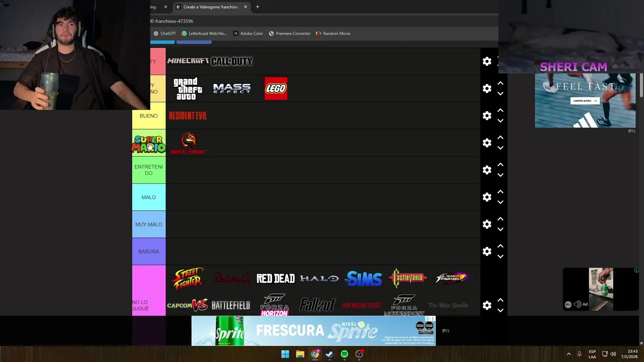Select the Forza Horizon logo item
The image size is (644, 362).
(x=275, y=305)
